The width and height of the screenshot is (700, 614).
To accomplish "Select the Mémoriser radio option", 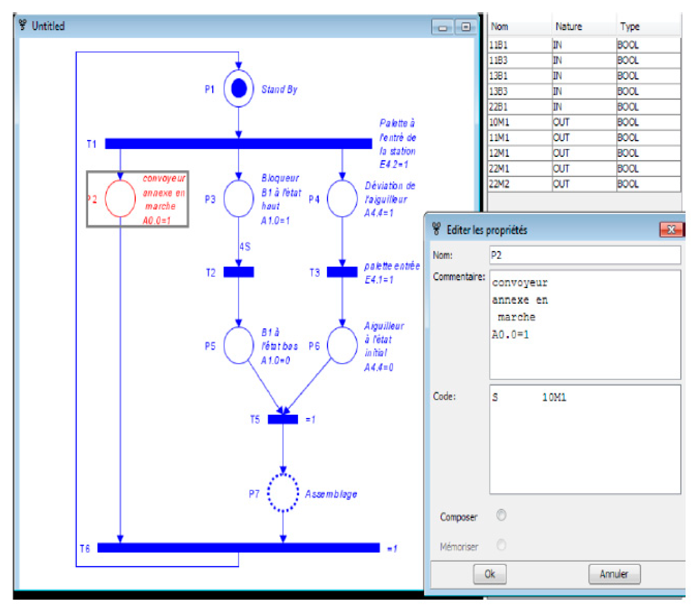I will pyautogui.click(x=501, y=545).
